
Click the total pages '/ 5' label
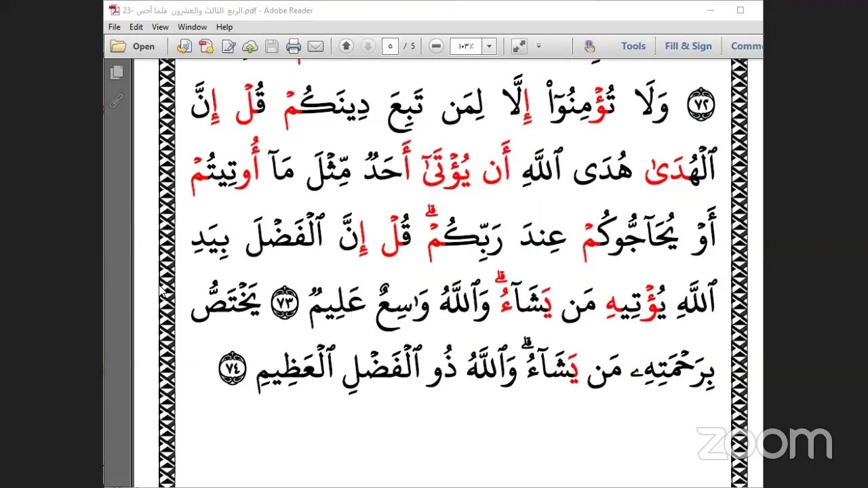click(x=409, y=46)
